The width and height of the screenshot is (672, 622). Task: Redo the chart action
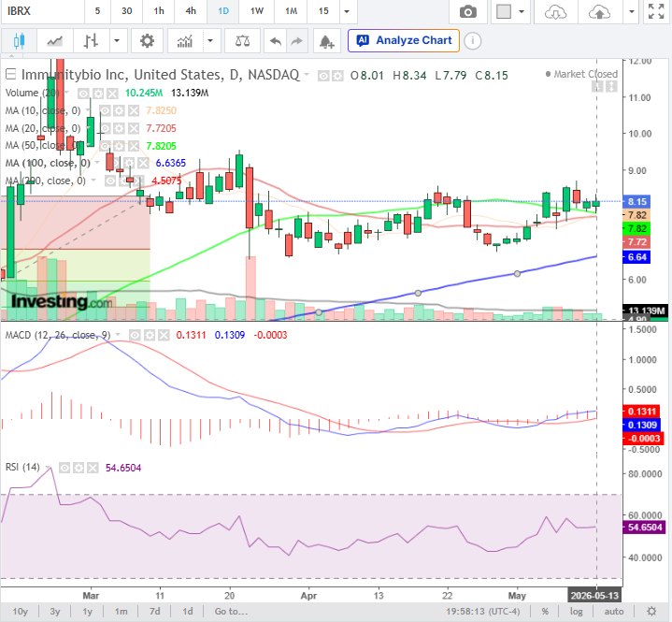coord(296,41)
